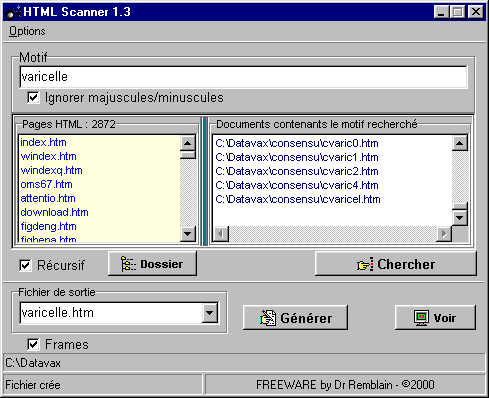489x398 pixels.
Task: Click the Chercher search button
Action: coord(396,264)
